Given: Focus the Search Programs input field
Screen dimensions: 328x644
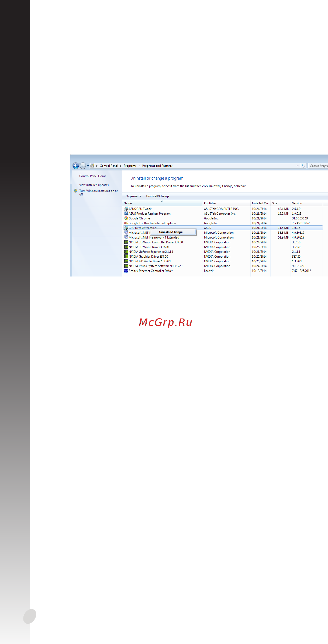Looking at the screenshot, I should click(318, 166).
